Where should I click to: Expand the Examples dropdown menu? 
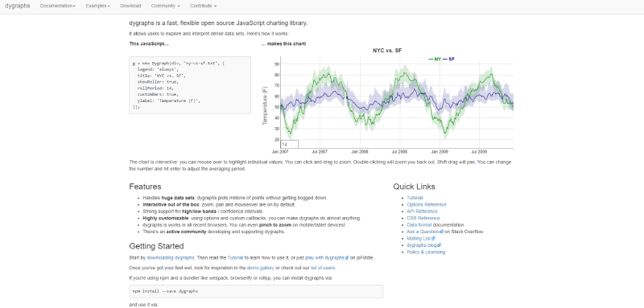click(97, 6)
